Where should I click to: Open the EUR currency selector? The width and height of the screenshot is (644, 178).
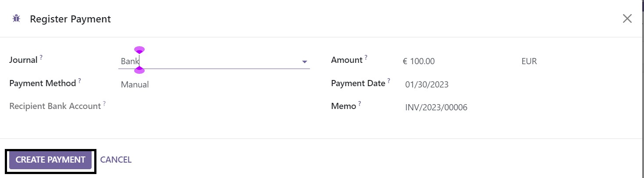[529, 61]
